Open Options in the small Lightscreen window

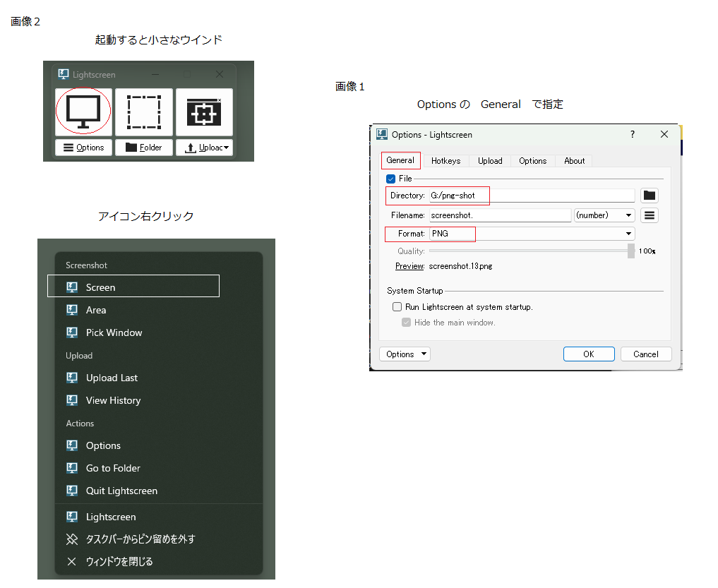pos(83,148)
